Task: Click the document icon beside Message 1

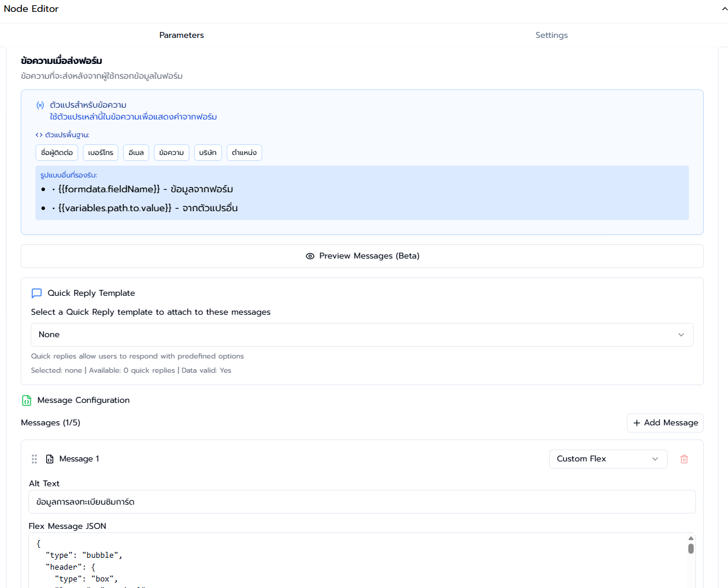Action: coord(50,458)
